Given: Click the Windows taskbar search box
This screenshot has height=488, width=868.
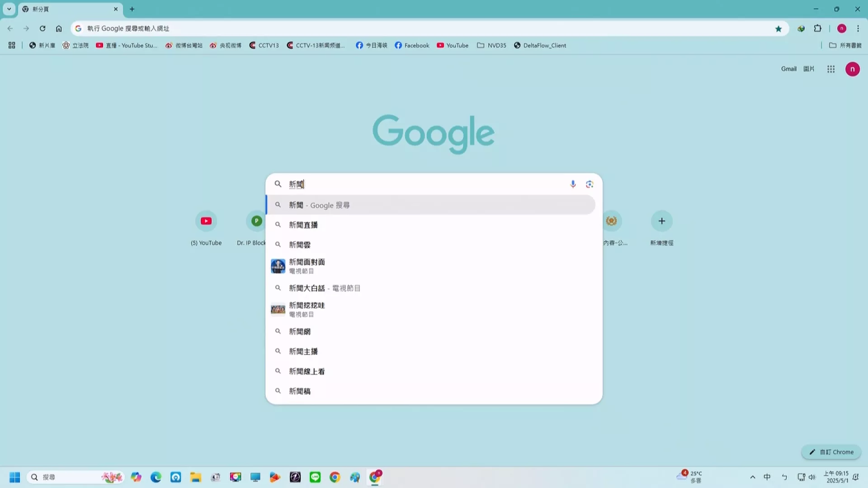Looking at the screenshot, I should [x=76, y=477].
